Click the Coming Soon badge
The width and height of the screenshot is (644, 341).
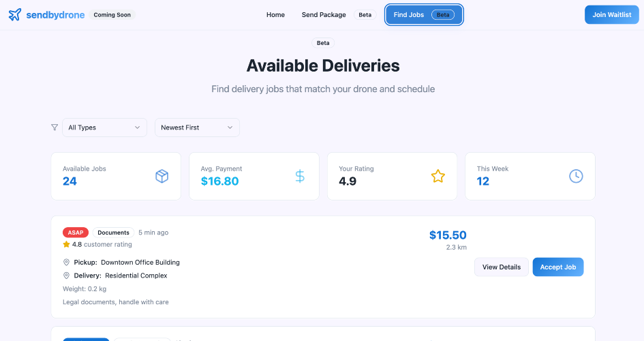coord(112,14)
